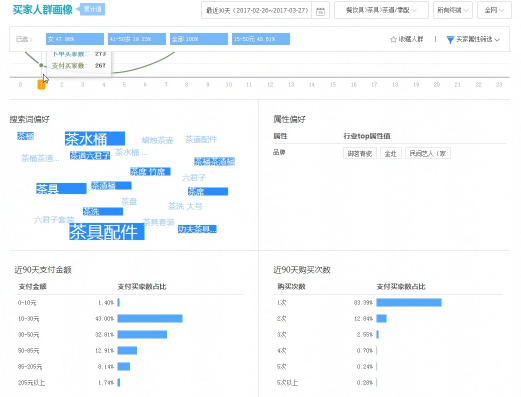This screenshot has height=397, width=521.
Task: Select hour 1 orange marker on timeline
Action: tap(41, 85)
